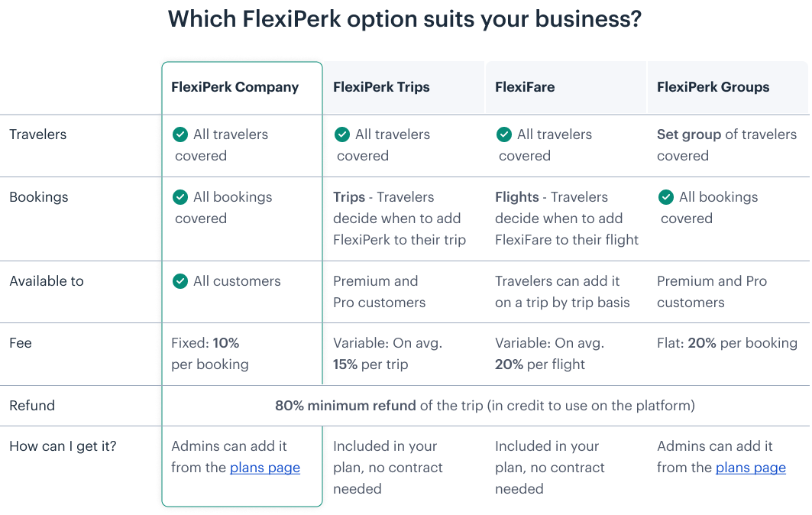Click the Travelers row label
Image resolution: width=812 pixels, height=515 pixels.
[37, 134]
